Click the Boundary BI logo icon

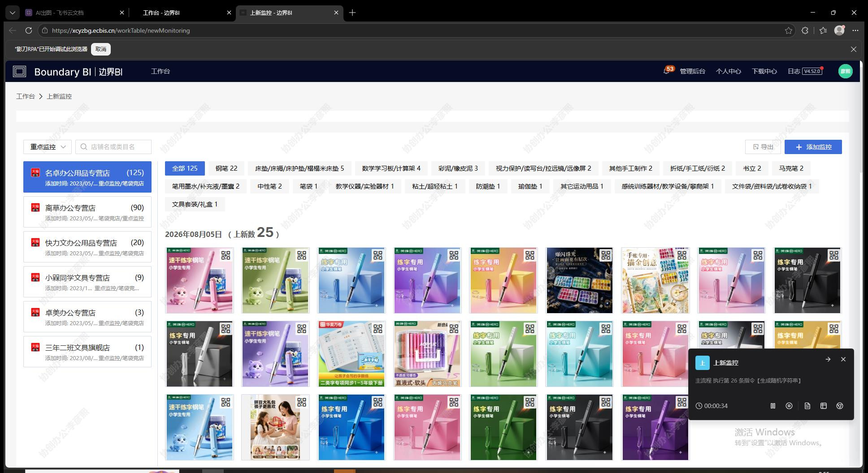20,71
